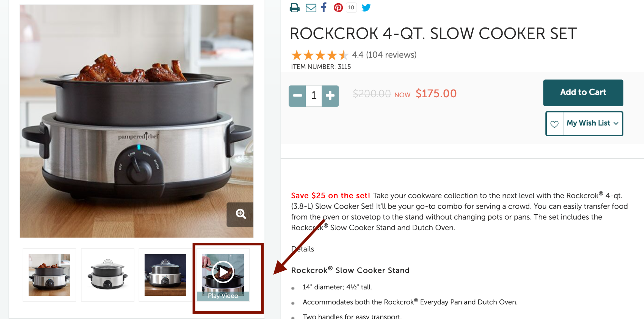Collapse the Rockcrok Slow Cooker Stand section

coord(350,270)
